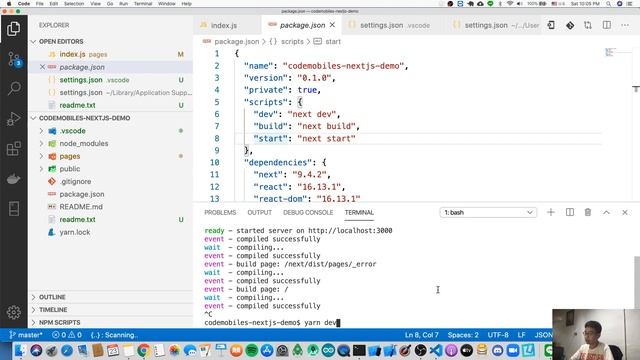Screen dimensions: 640x360
Task: Select the Terminal panel tab
Action: pos(359,212)
